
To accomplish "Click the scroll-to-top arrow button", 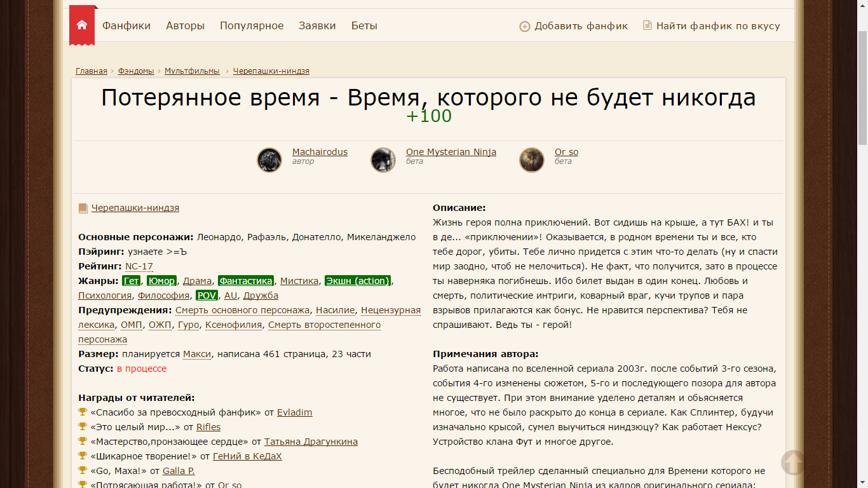I will pyautogui.click(x=793, y=463).
